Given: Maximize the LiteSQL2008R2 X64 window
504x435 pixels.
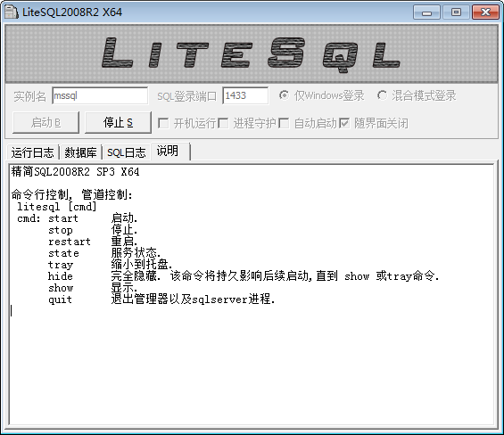Looking at the screenshot, I should click(x=456, y=12).
